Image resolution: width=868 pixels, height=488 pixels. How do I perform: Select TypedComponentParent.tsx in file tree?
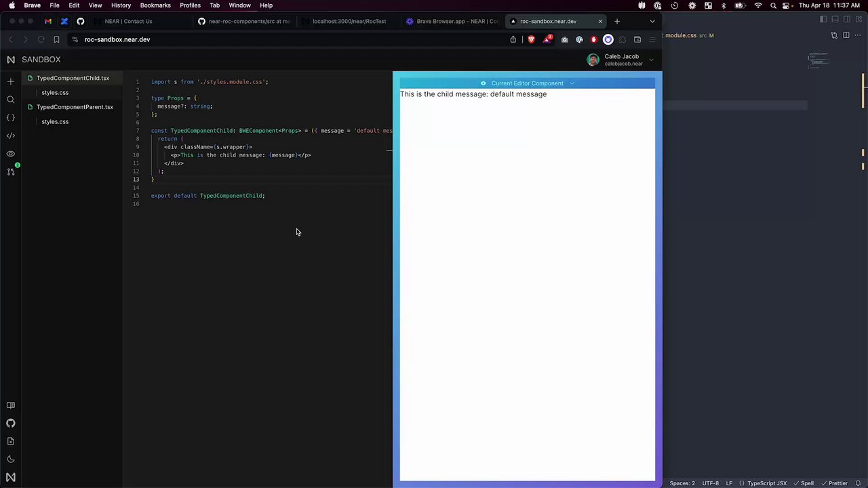tap(75, 107)
